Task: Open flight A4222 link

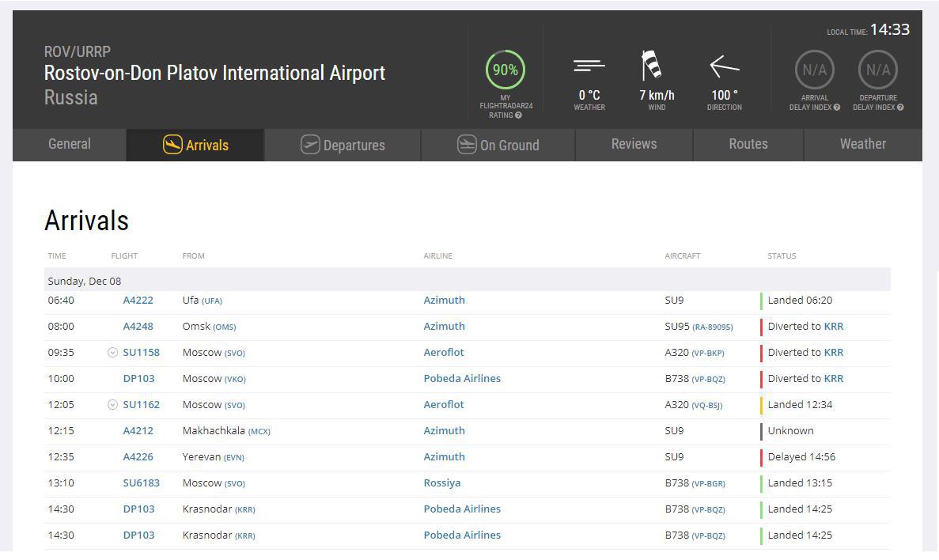Action: (x=138, y=301)
